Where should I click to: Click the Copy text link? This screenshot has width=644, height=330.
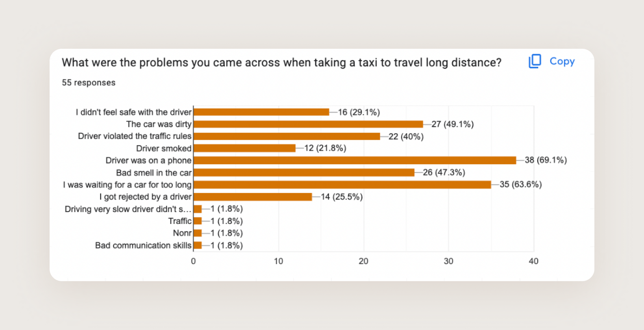click(x=562, y=61)
